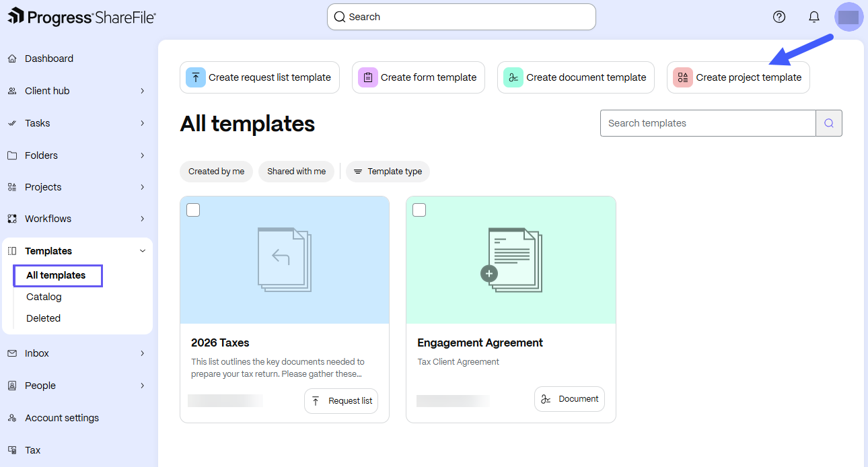Focus the Search templates field
The height and width of the screenshot is (467, 868).
(708, 123)
